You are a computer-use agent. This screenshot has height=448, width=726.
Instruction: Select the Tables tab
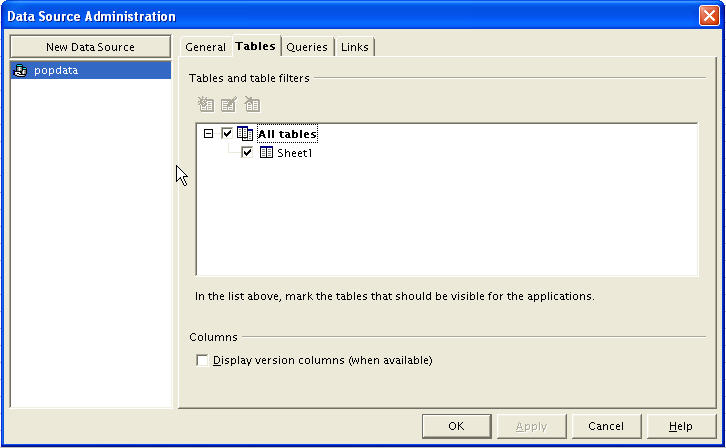pos(255,46)
